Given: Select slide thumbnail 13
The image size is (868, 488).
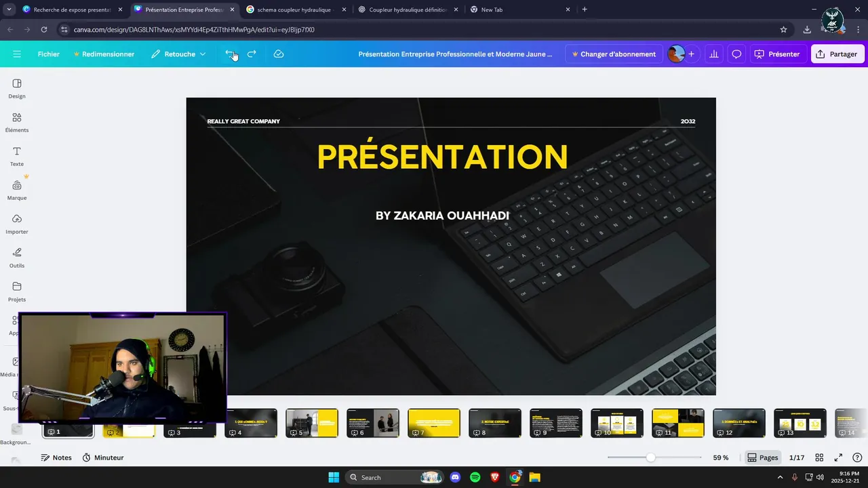Looking at the screenshot, I should pos(800,423).
